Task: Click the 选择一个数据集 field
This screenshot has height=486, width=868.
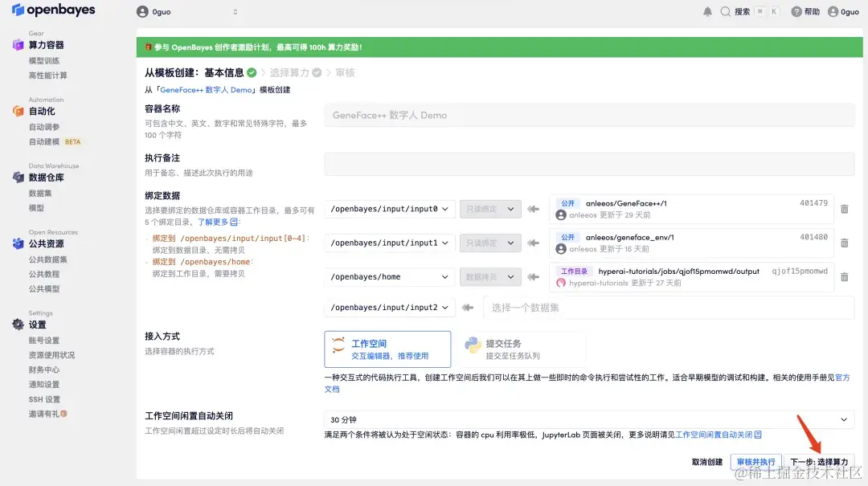Action: pyautogui.click(x=669, y=307)
